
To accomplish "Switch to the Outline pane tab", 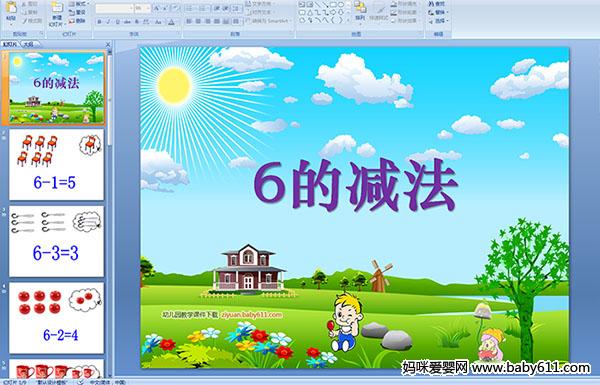I will 28,44.
